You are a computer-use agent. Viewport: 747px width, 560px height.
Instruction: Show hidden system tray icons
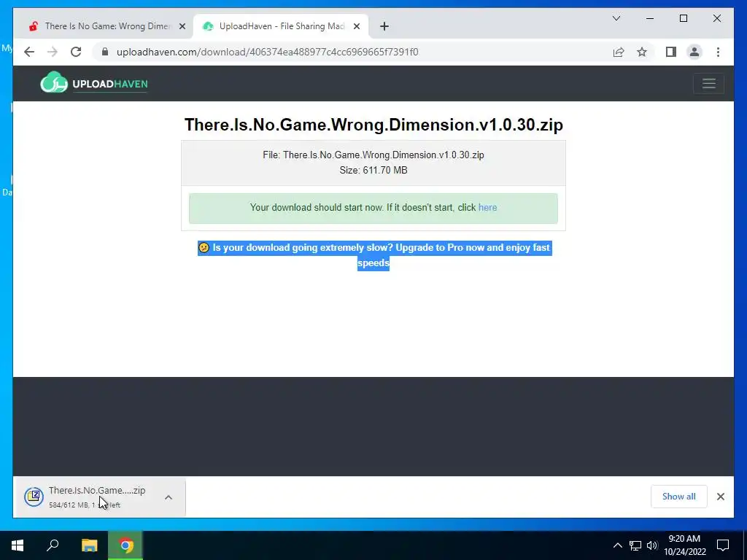tap(617, 545)
